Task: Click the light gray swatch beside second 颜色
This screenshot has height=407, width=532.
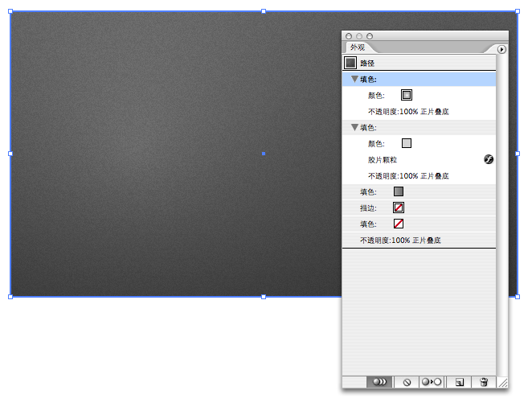Action: [x=407, y=143]
